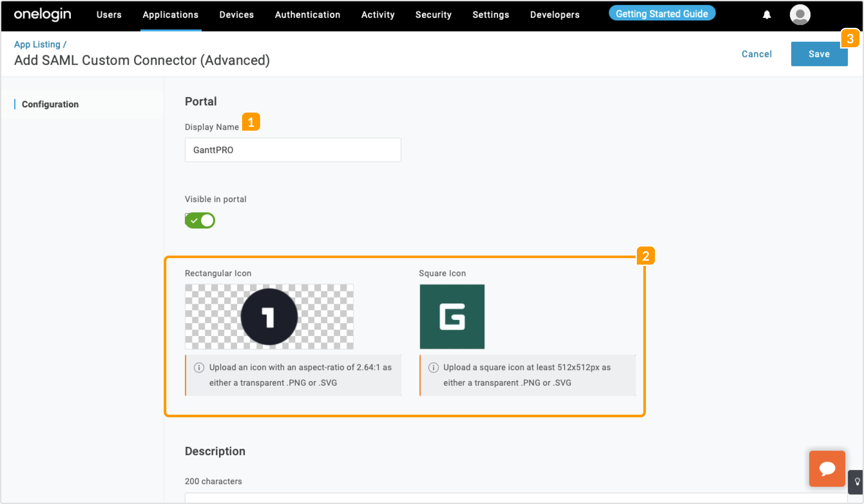Click the green G square icon
The height and width of the screenshot is (504, 864).
pyautogui.click(x=452, y=316)
